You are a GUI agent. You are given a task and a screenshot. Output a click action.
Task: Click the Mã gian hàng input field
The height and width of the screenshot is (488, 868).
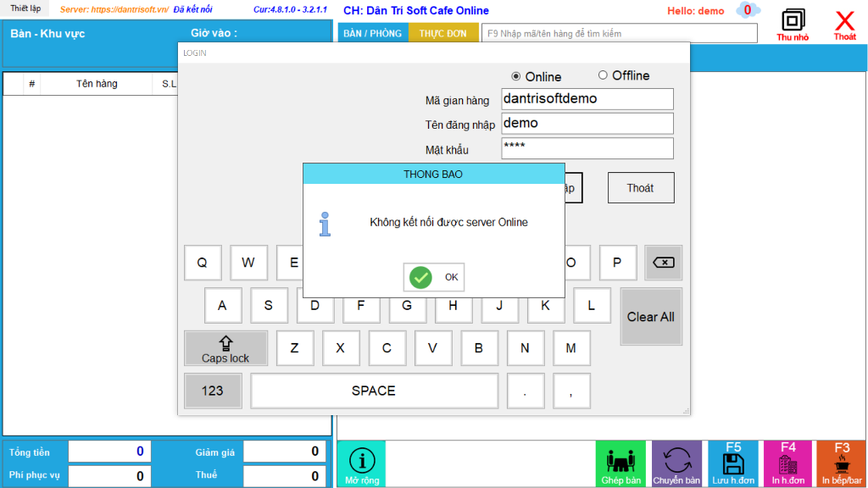point(587,99)
